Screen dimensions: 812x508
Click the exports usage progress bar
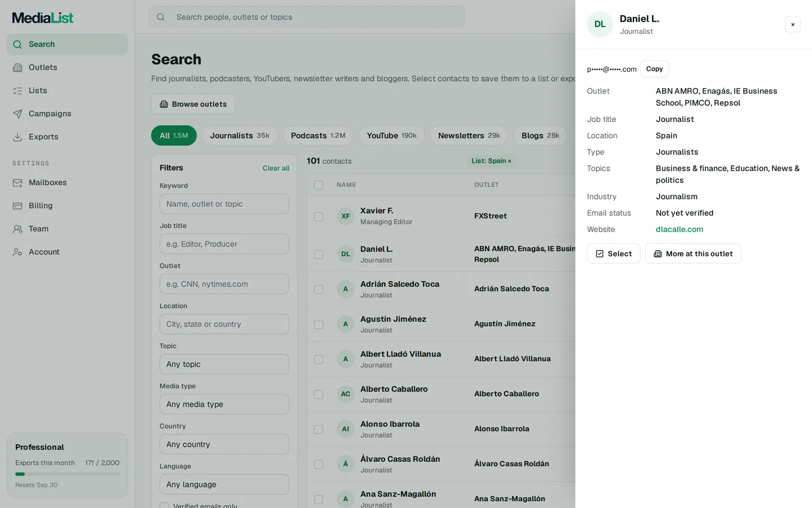67,474
